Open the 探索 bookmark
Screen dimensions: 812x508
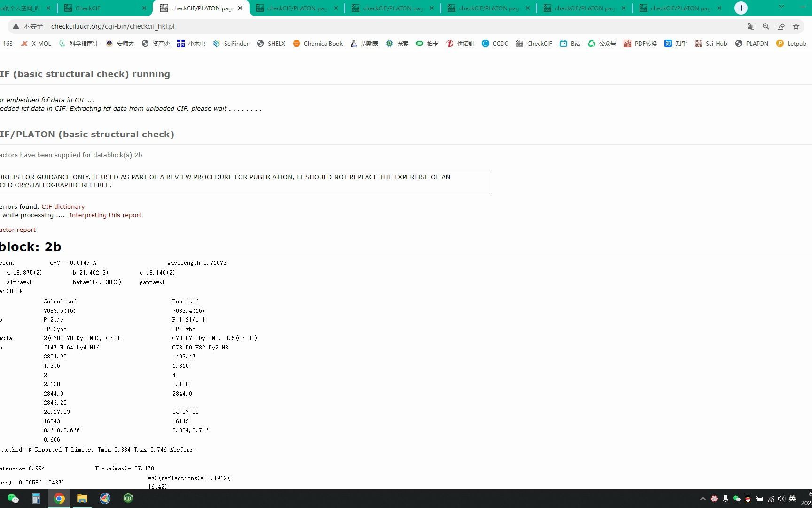pos(397,43)
